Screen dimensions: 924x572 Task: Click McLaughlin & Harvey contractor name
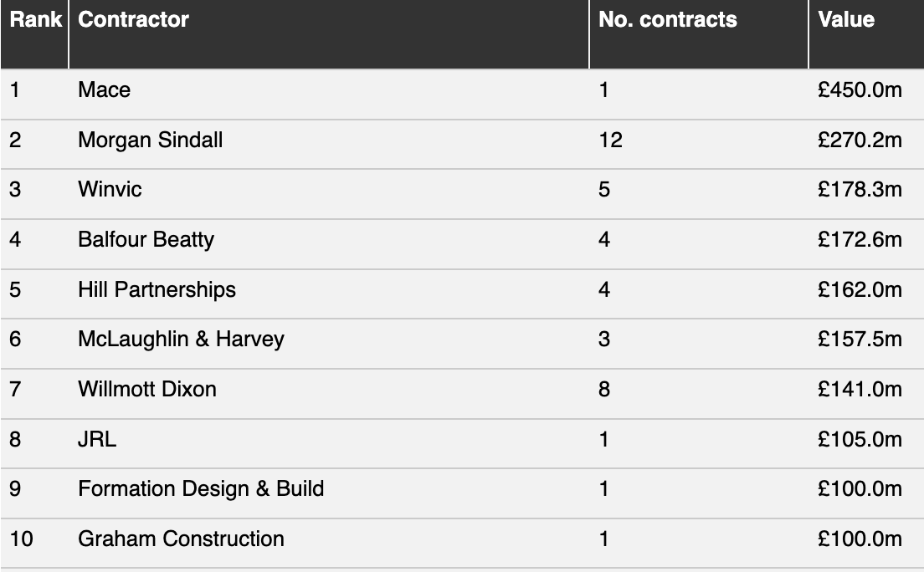point(181,339)
